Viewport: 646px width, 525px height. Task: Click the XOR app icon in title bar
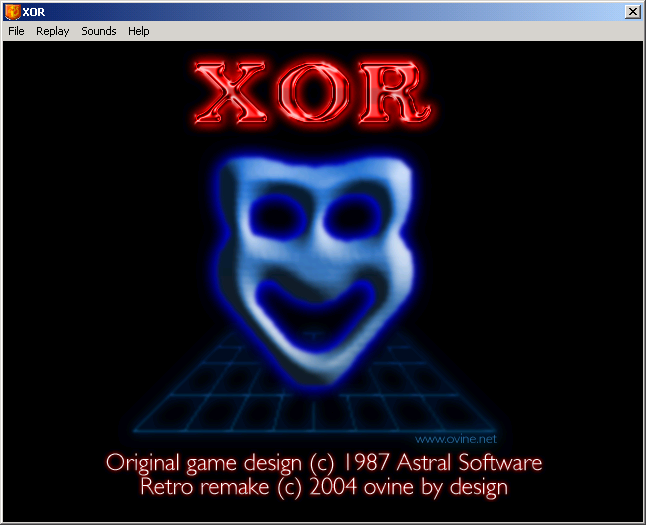point(12,11)
